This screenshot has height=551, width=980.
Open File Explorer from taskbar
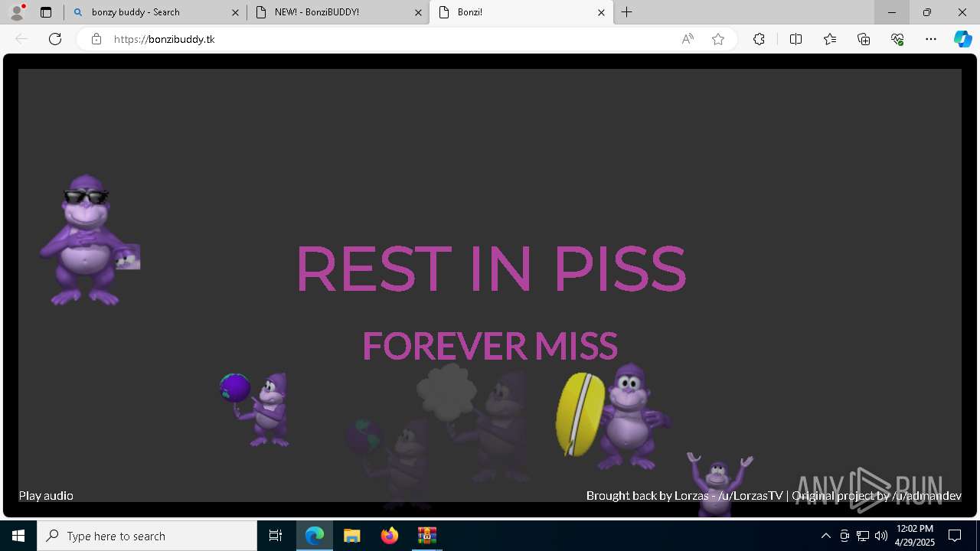click(352, 536)
